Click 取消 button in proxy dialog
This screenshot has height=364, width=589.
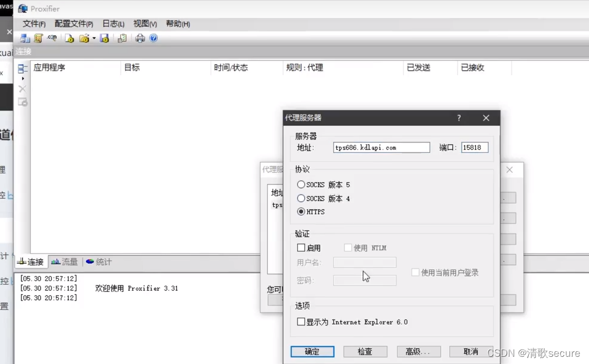pyautogui.click(x=471, y=351)
